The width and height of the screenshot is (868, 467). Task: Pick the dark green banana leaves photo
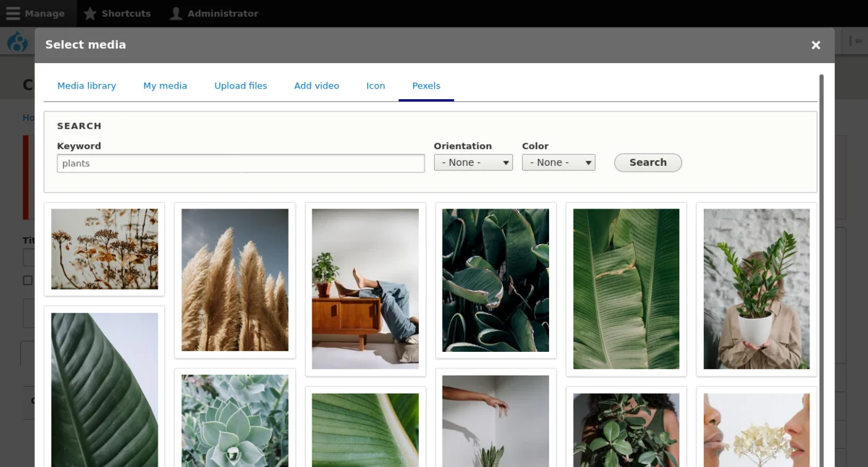click(x=495, y=280)
